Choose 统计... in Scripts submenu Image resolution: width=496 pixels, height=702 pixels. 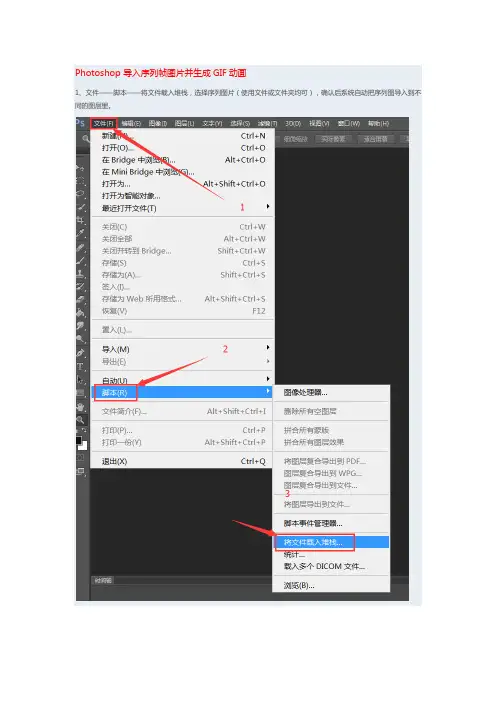coord(331,554)
